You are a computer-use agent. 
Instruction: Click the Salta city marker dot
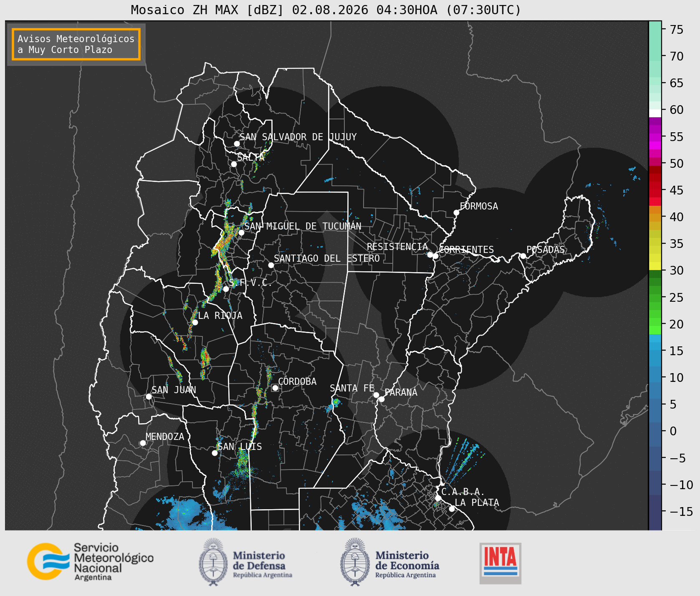click(234, 164)
